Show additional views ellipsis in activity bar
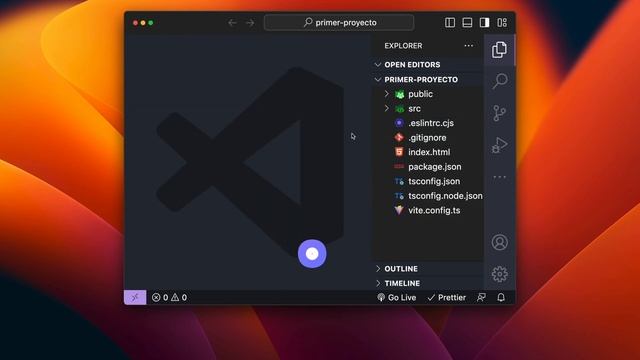Viewport: 640px width, 360px height. pos(500,177)
